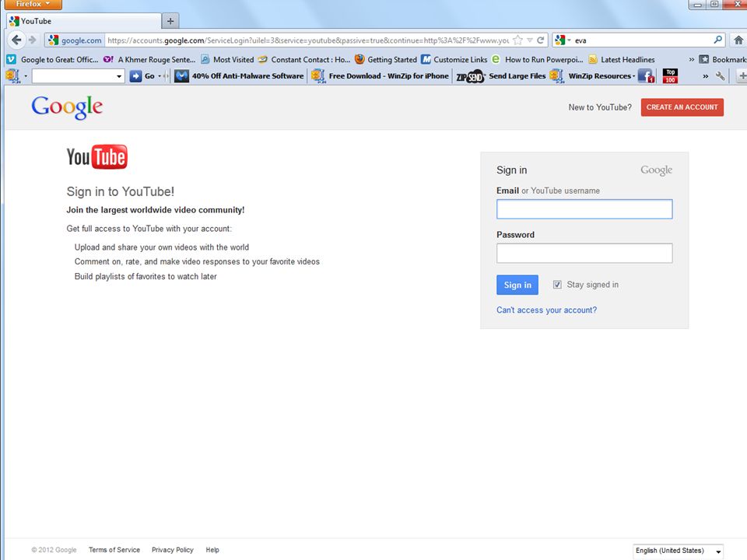Open Constant Contact bookmark

click(x=304, y=60)
